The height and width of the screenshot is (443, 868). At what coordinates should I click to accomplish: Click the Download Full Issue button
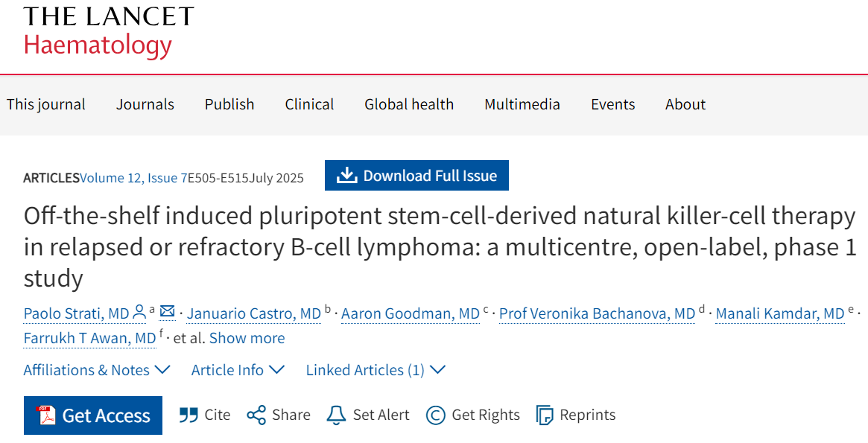[x=416, y=175]
